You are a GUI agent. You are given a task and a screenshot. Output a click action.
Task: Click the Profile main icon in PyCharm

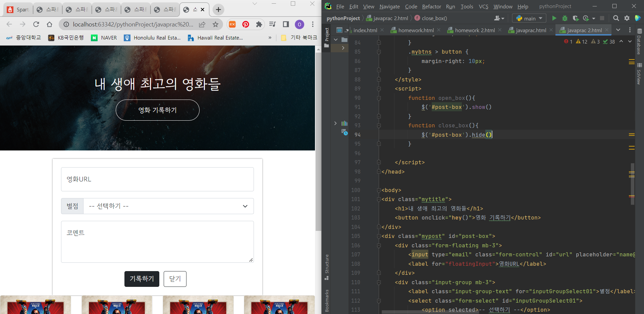pyautogui.click(x=586, y=18)
